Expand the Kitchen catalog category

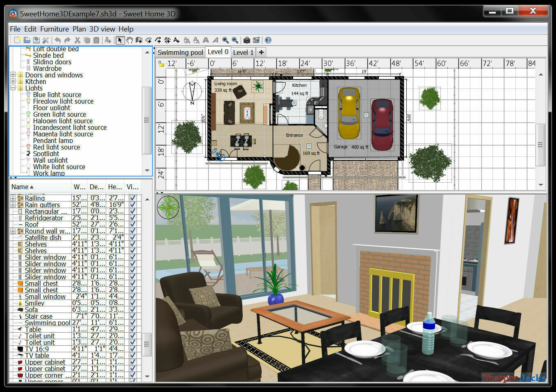13,82
